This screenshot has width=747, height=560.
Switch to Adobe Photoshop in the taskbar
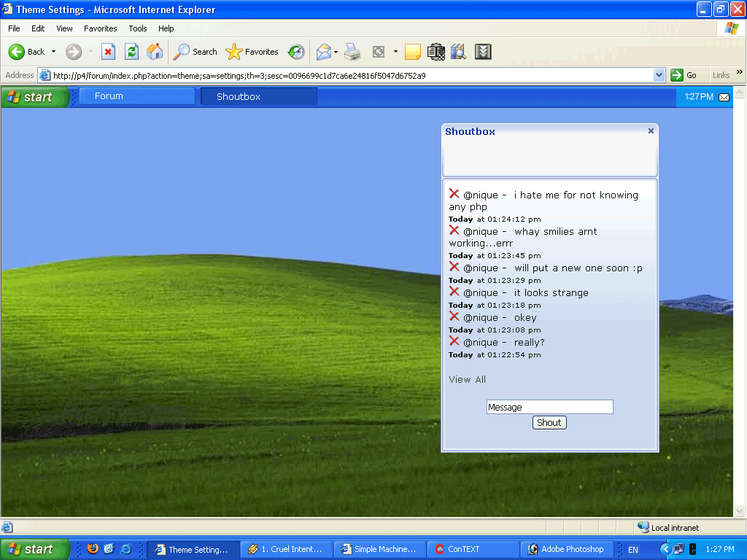(x=566, y=549)
